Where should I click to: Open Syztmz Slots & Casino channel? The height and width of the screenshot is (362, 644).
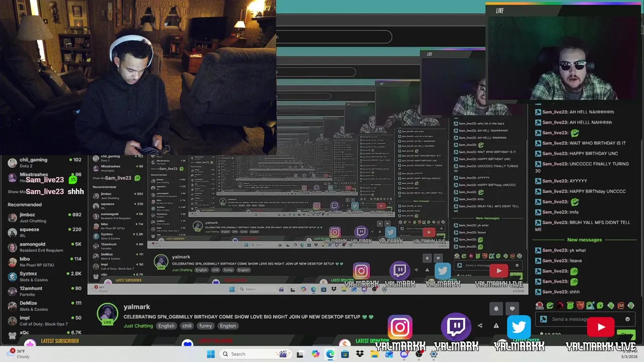(x=44, y=276)
